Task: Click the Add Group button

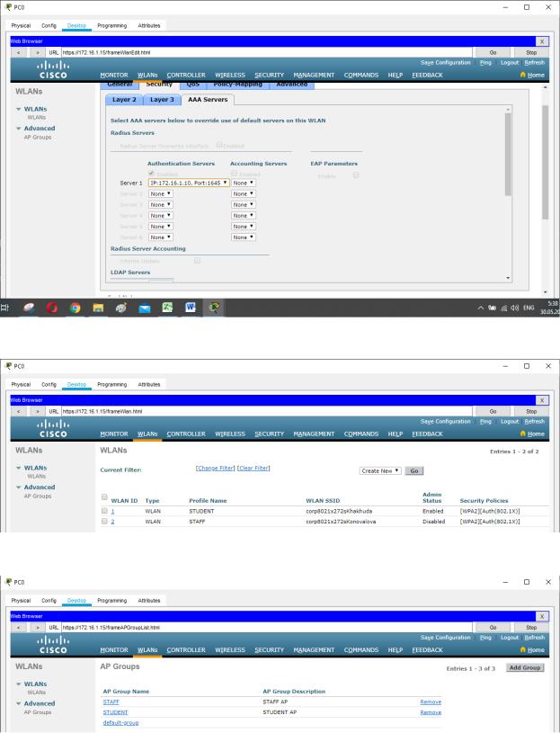Action: (x=527, y=670)
